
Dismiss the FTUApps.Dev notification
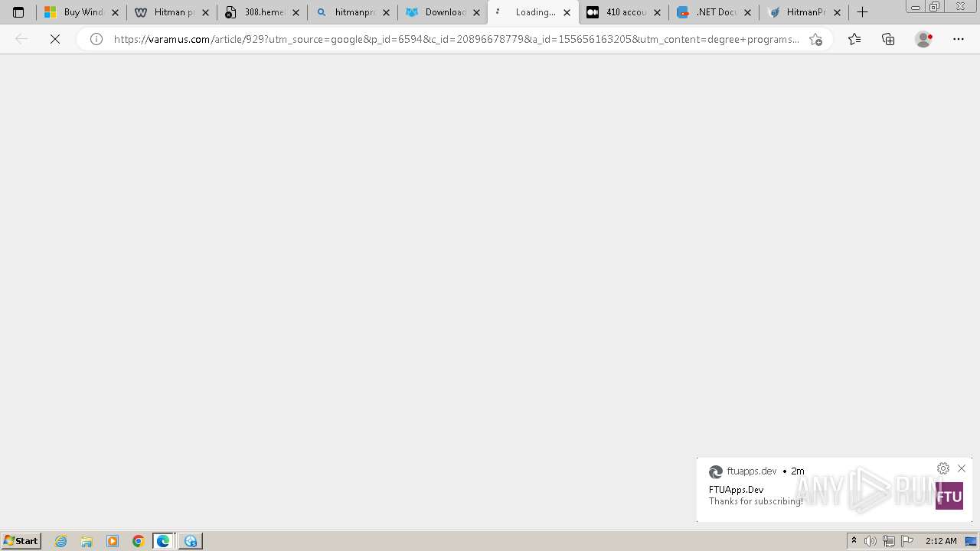pyautogui.click(x=962, y=468)
